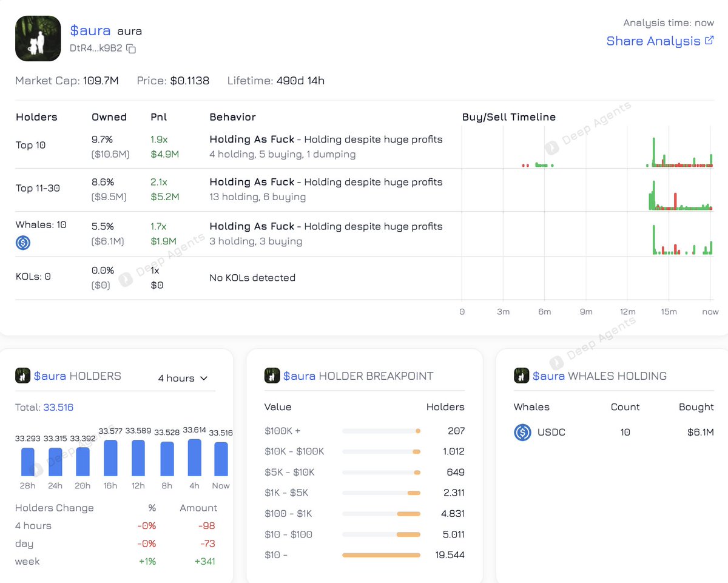Viewport: 728px width, 583px height.
Task: Click the $100K+ holder breakpoint bar
Action: [x=380, y=431]
